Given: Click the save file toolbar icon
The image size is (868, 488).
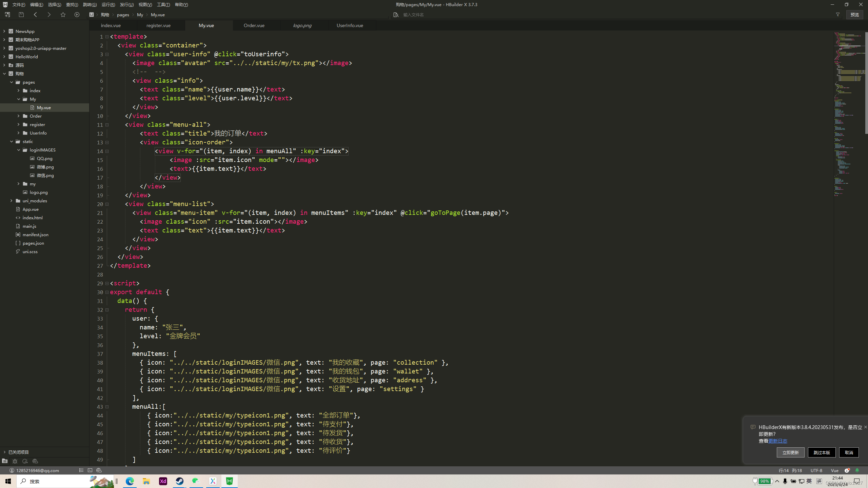Looking at the screenshot, I should (21, 15).
